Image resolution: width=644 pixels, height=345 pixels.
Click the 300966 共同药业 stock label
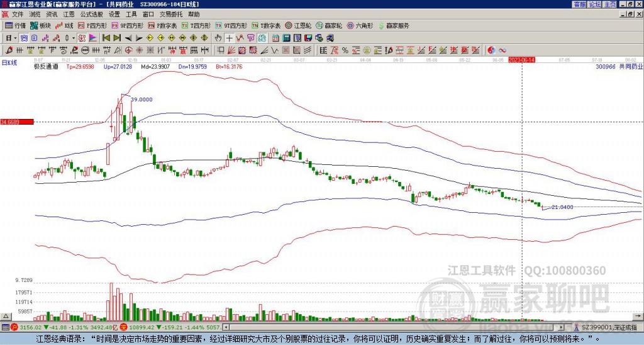click(x=619, y=66)
